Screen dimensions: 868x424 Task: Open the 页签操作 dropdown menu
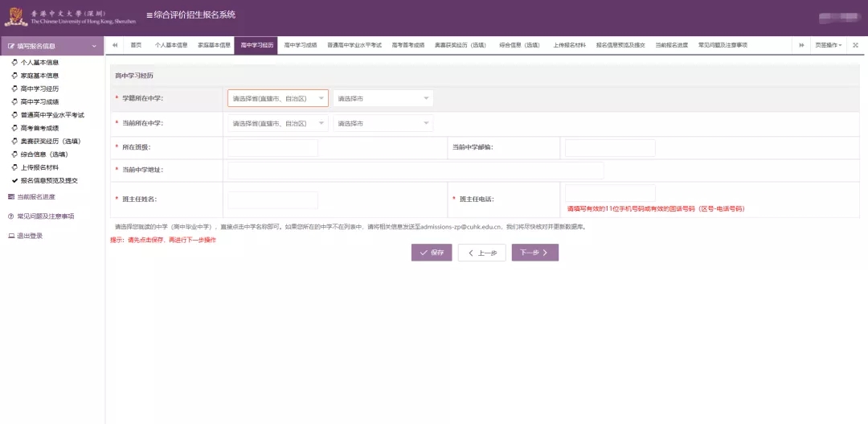tap(828, 45)
